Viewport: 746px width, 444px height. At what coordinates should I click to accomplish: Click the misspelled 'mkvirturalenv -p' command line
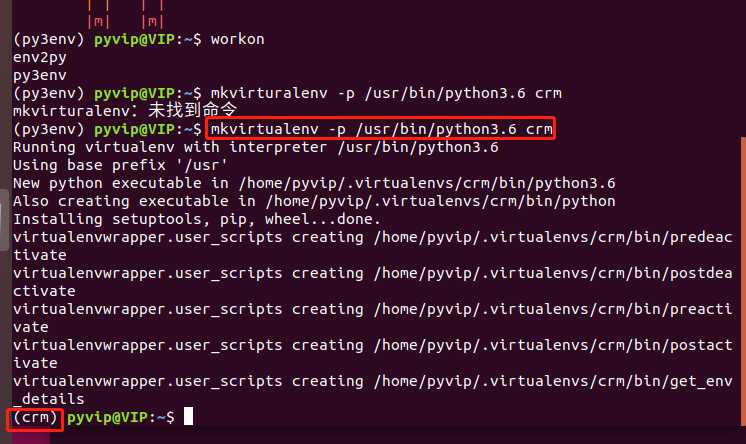(x=386, y=93)
